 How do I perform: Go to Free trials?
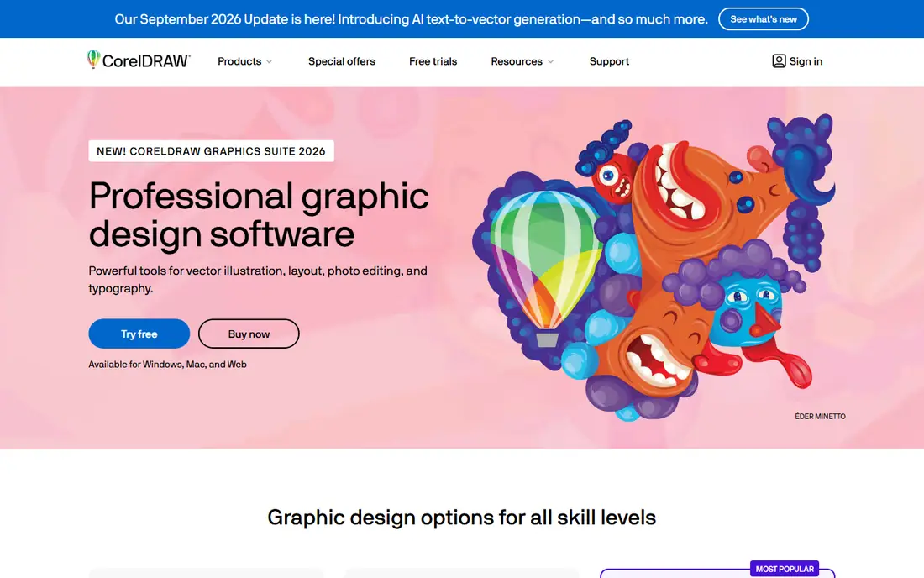pos(433,61)
